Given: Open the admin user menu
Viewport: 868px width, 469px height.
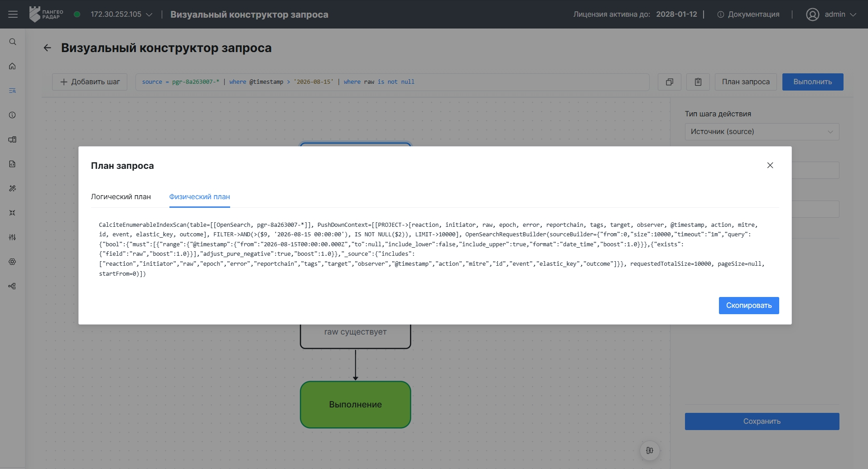Looking at the screenshot, I should click(x=831, y=14).
